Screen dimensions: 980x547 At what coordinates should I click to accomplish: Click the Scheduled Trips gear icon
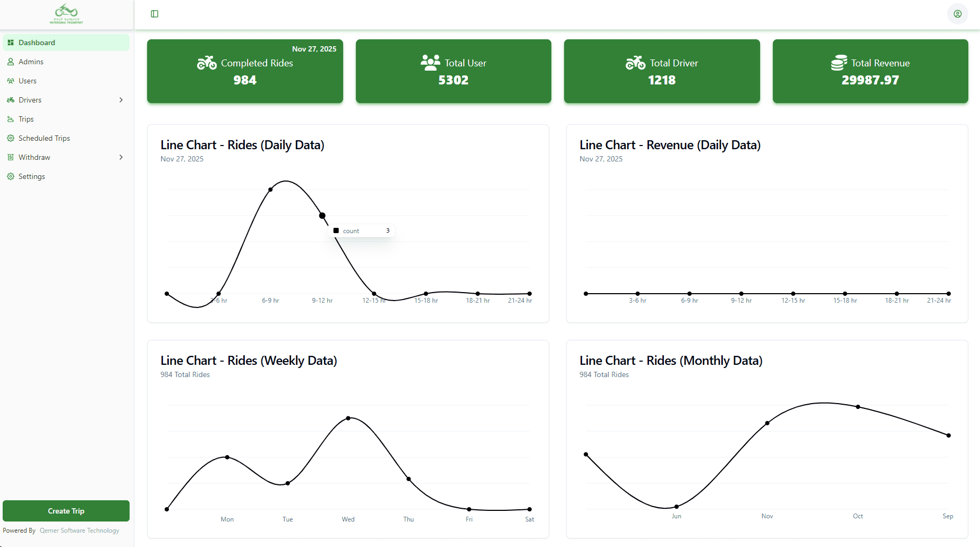(x=11, y=138)
